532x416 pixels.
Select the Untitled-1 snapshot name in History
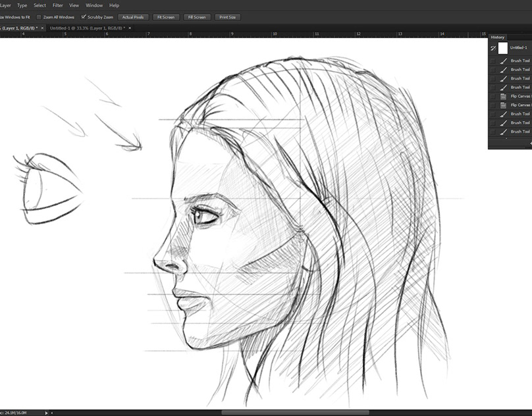[518, 48]
